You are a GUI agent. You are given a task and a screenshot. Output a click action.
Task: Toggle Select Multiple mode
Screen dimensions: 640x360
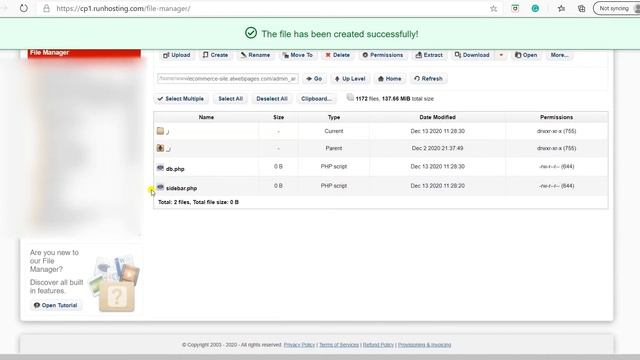[x=181, y=99]
